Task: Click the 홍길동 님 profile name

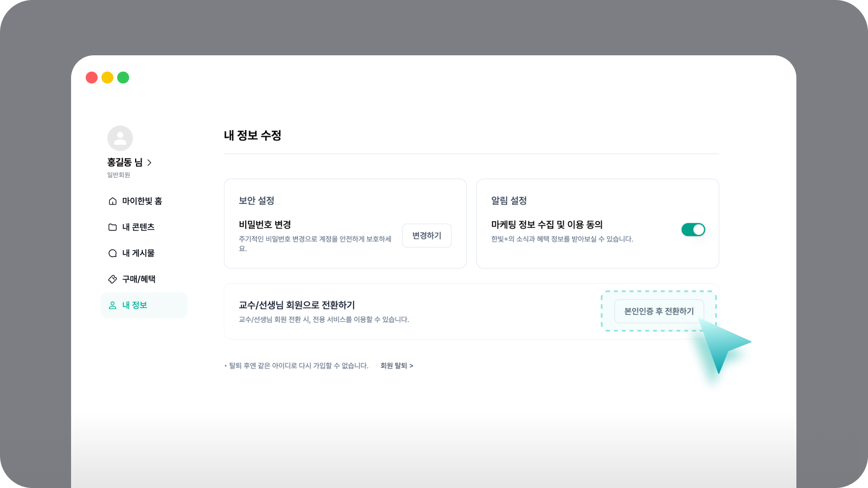Action: [125, 163]
